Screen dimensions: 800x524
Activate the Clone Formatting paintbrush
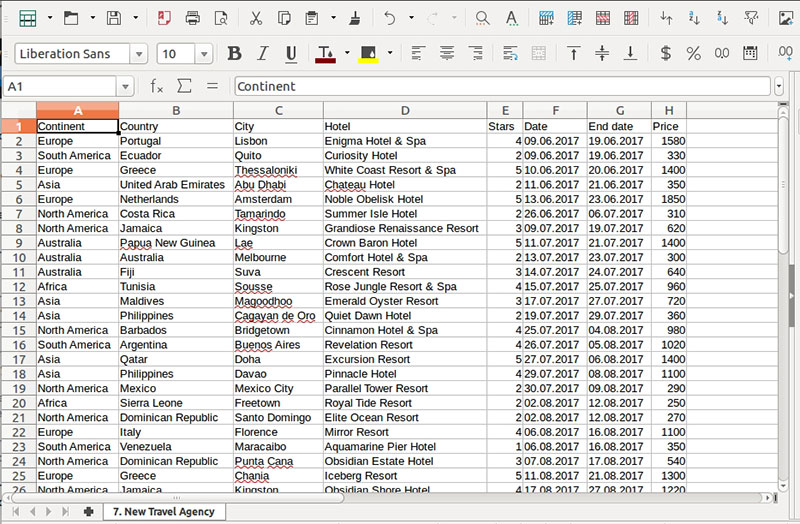coord(356,18)
